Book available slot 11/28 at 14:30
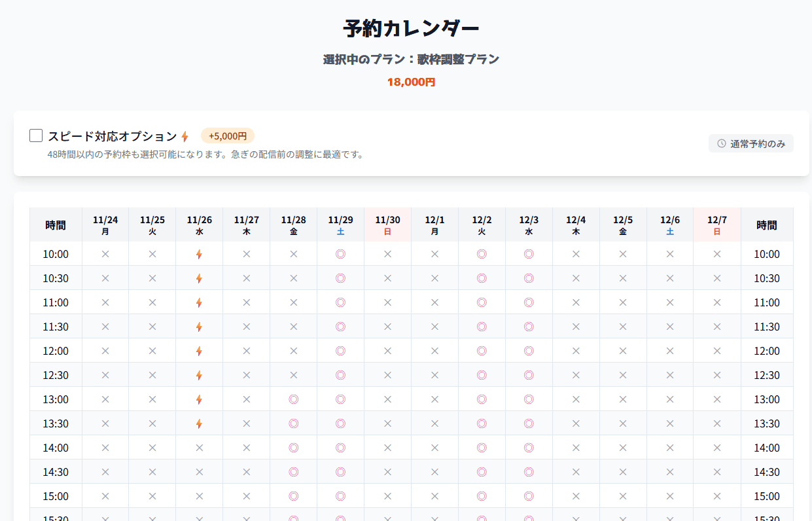812x521 pixels. pos(293,472)
